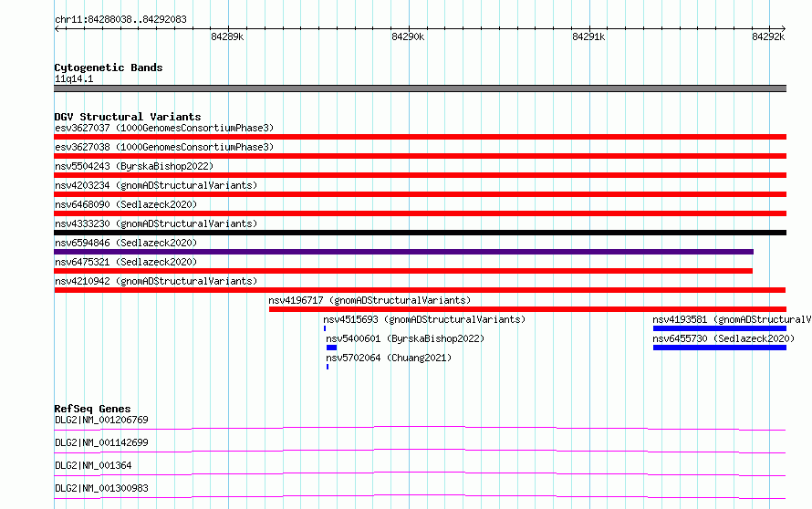Select the red bar under nsv4203234

(420, 194)
